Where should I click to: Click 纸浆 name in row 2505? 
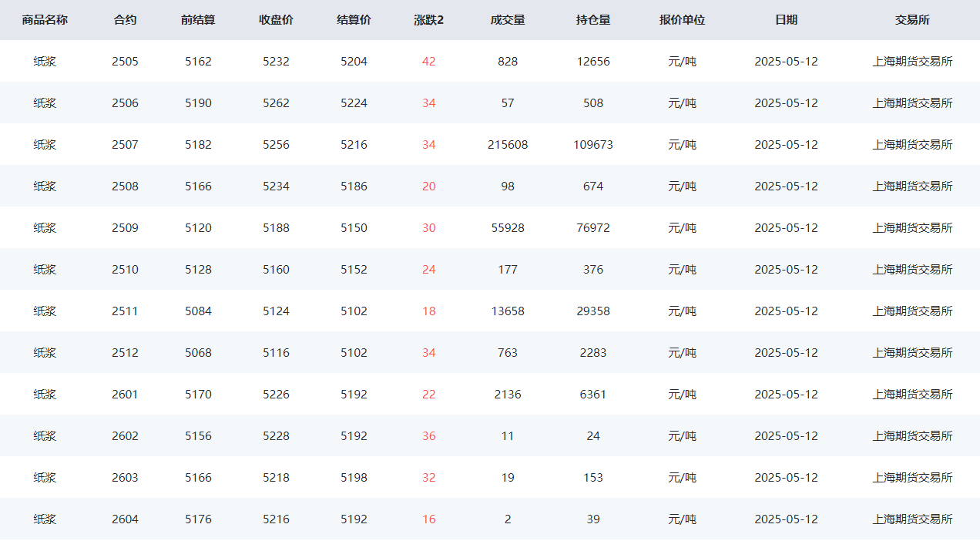pos(45,62)
